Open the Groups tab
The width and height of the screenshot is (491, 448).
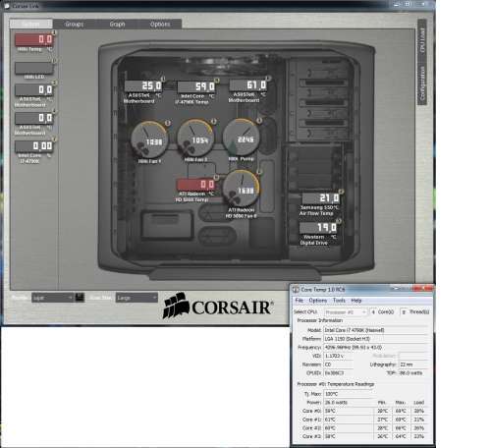tap(74, 24)
